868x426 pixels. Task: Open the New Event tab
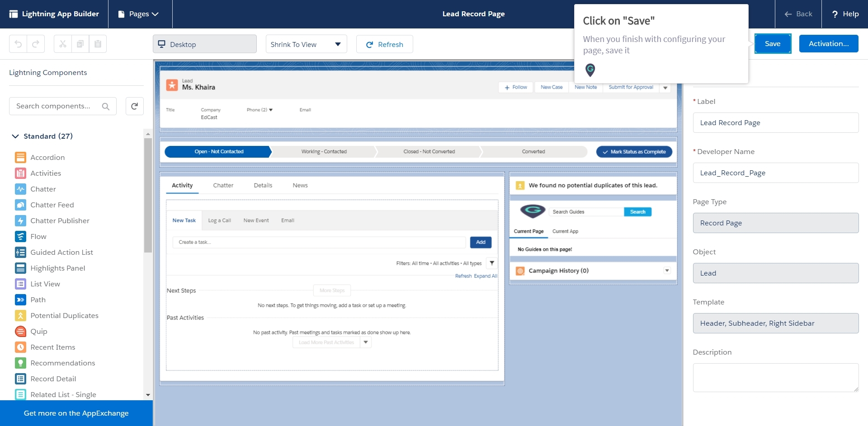pos(256,220)
